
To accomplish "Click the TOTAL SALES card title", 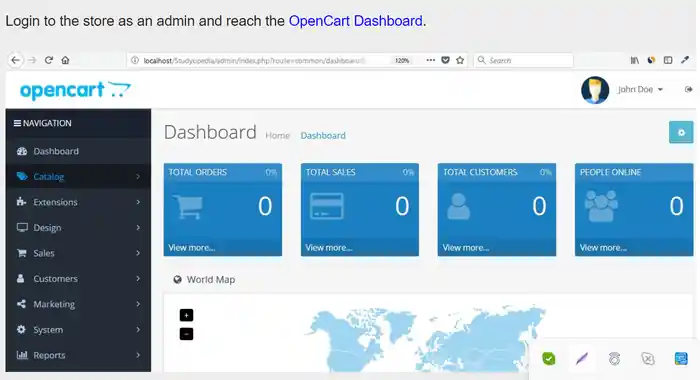I will point(330,172).
